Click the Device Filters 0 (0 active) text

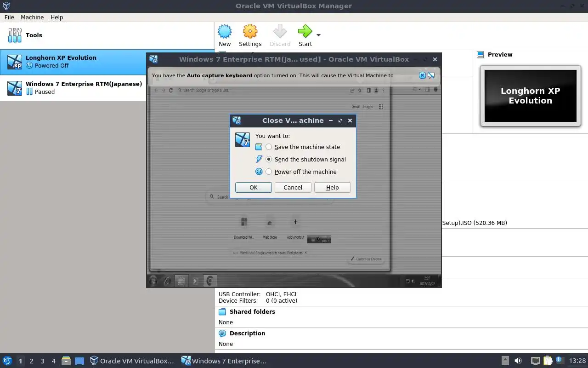pos(258,301)
